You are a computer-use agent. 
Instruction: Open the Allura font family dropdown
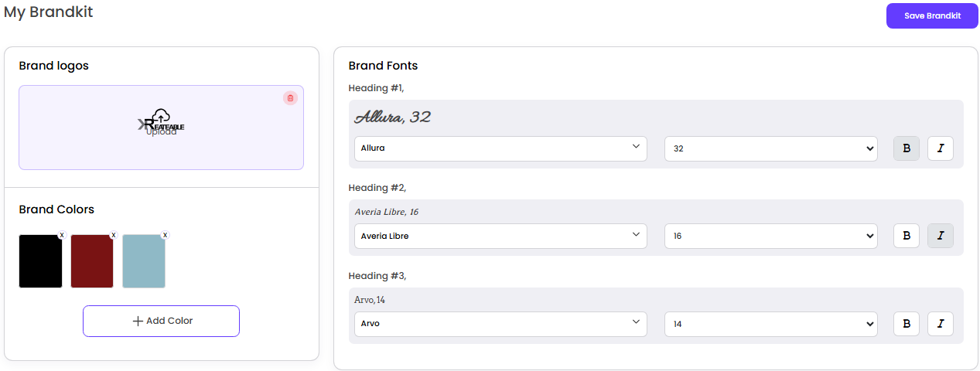pos(500,148)
